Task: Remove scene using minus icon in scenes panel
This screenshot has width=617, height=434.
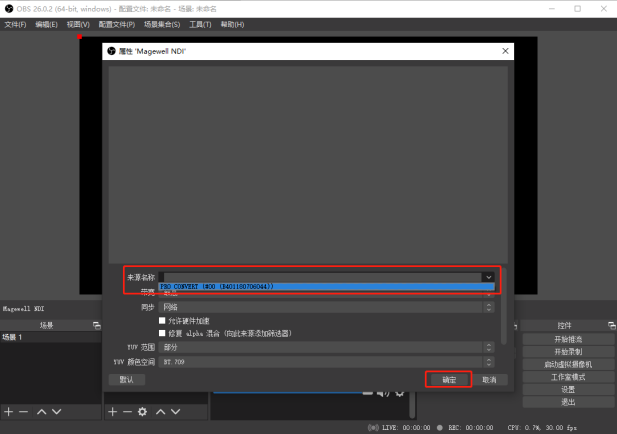Action: coord(24,412)
